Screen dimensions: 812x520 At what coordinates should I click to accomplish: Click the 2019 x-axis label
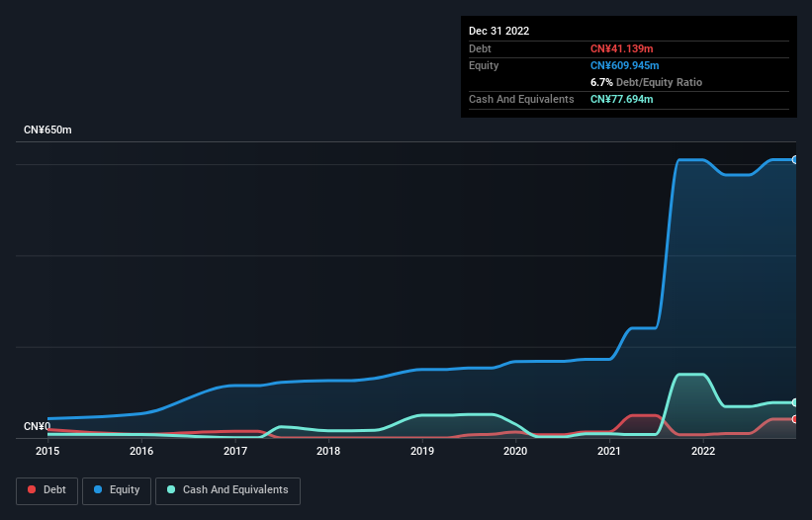tap(422, 451)
